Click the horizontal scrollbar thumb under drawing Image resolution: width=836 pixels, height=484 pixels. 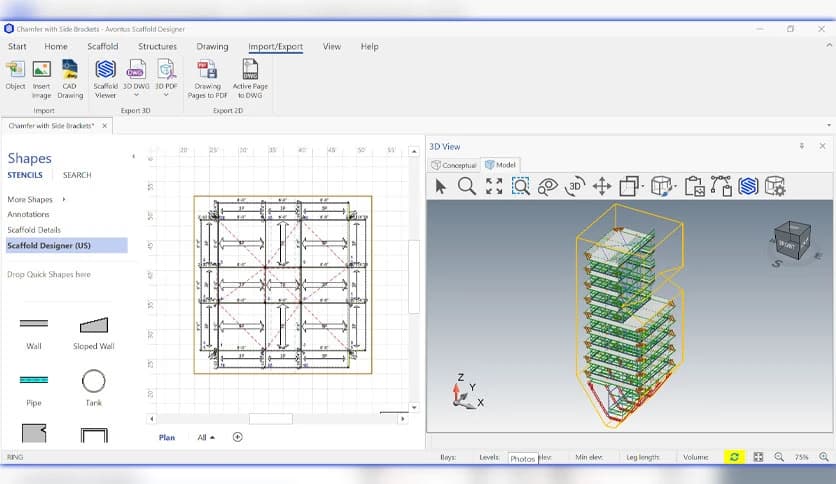click(271, 419)
